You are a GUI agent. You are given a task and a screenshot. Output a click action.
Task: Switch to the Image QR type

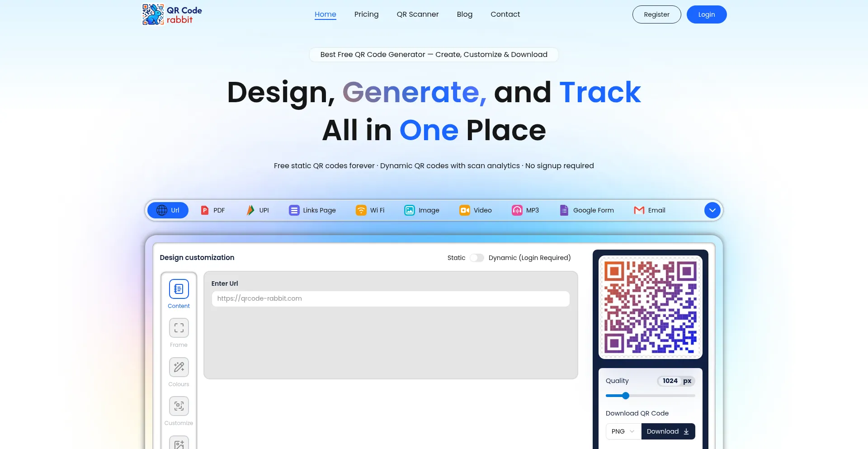422,210
